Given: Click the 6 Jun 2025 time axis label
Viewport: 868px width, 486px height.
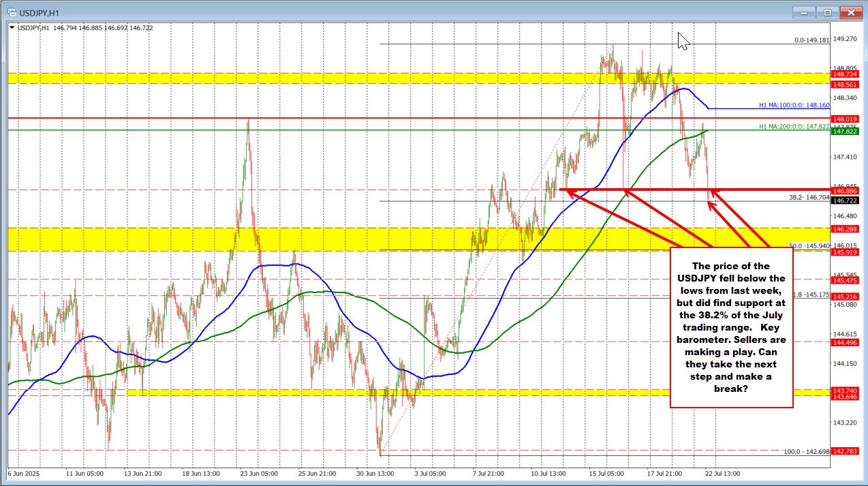Looking at the screenshot, I should [23, 472].
